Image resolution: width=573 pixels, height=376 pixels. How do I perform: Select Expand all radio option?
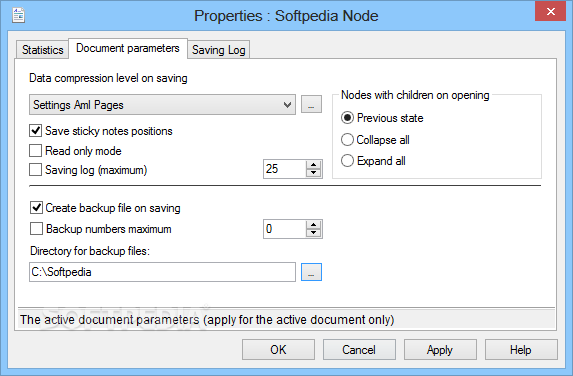point(347,161)
